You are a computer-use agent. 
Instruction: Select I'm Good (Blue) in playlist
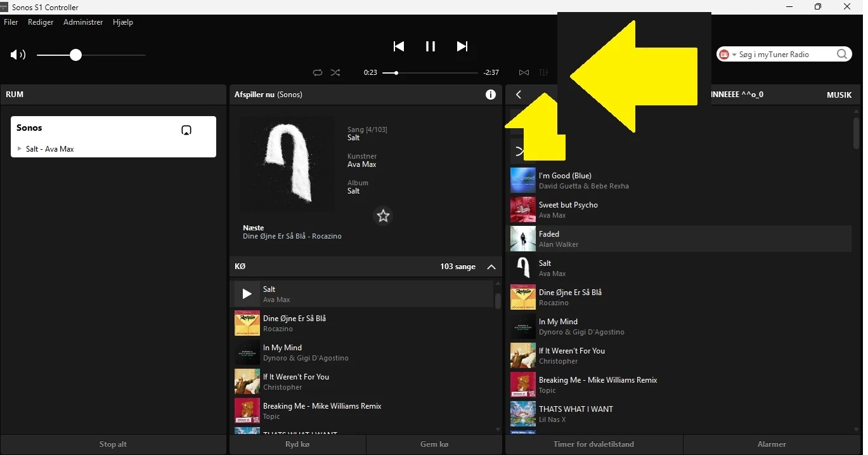[681, 180]
